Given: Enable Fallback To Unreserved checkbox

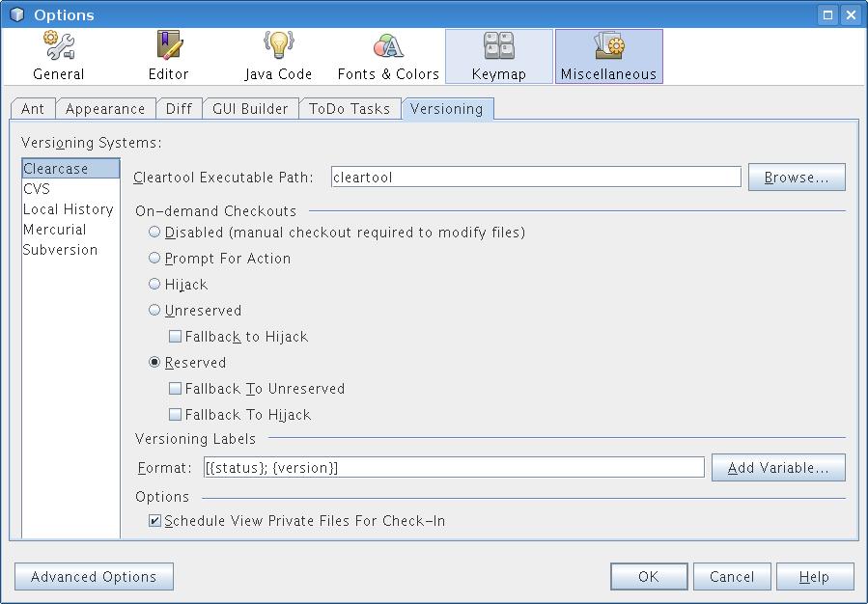Looking at the screenshot, I should coord(175,389).
